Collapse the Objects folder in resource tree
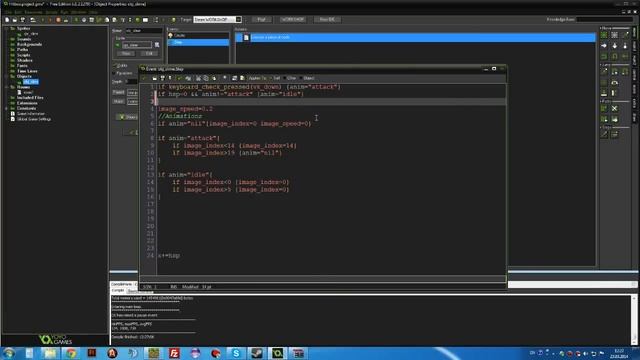Image resolution: width=640 pixels, height=360 pixels. pos(7,76)
